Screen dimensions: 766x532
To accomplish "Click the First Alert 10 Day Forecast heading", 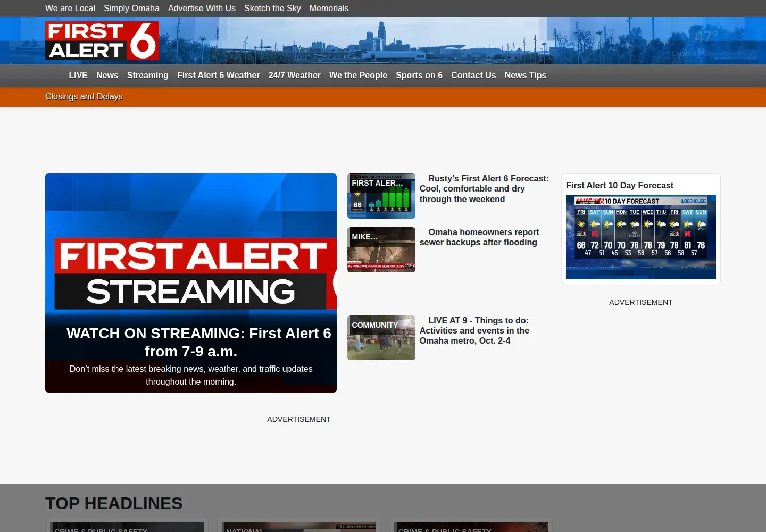I will [620, 186].
